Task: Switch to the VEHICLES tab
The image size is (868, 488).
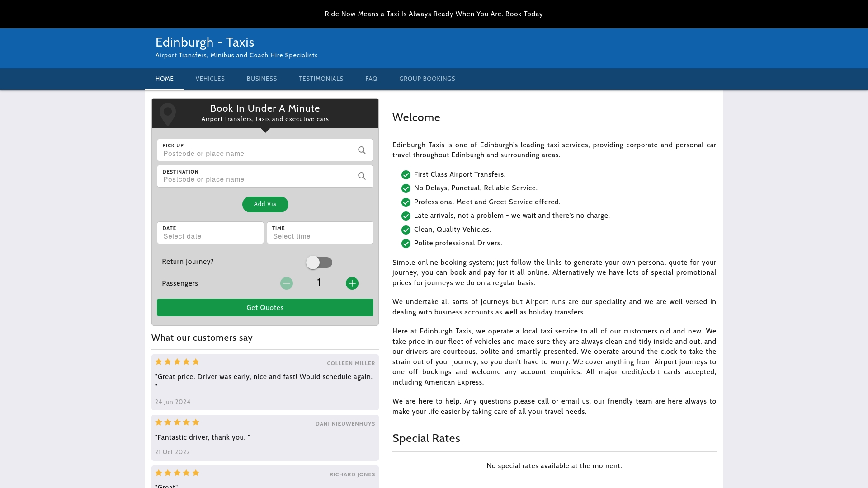Action: 210,79
